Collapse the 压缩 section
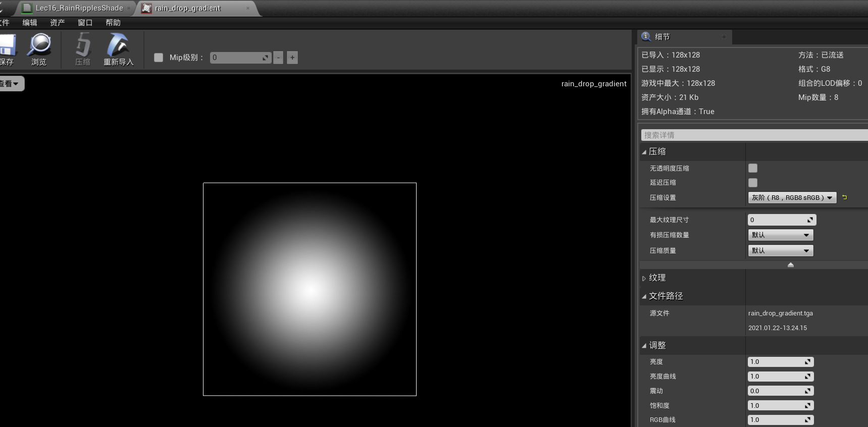 644,152
